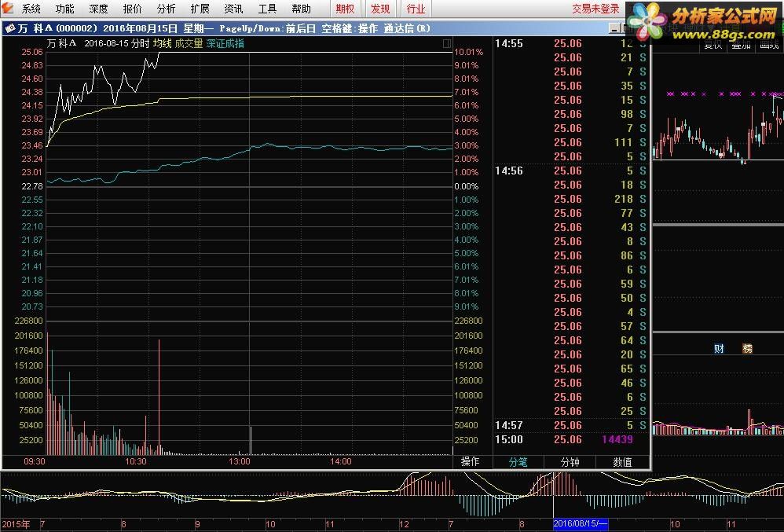Screen dimensions: 784x532
Task: Click the small icon beside 万科A in the window title bar
Action: coord(9,28)
